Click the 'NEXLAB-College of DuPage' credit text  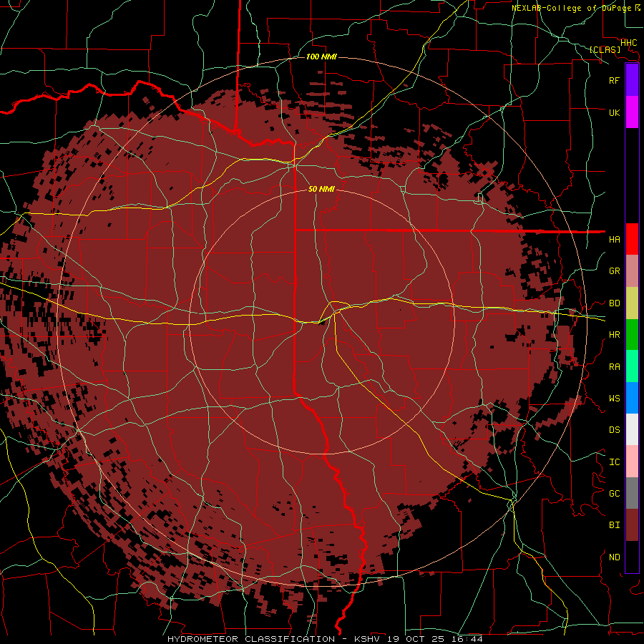[572, 8]
